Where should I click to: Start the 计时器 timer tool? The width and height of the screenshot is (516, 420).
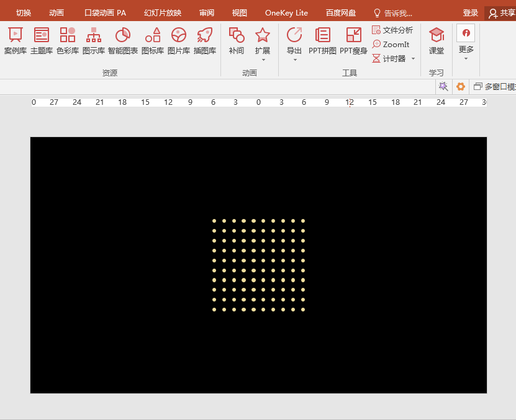click(389, 58)
